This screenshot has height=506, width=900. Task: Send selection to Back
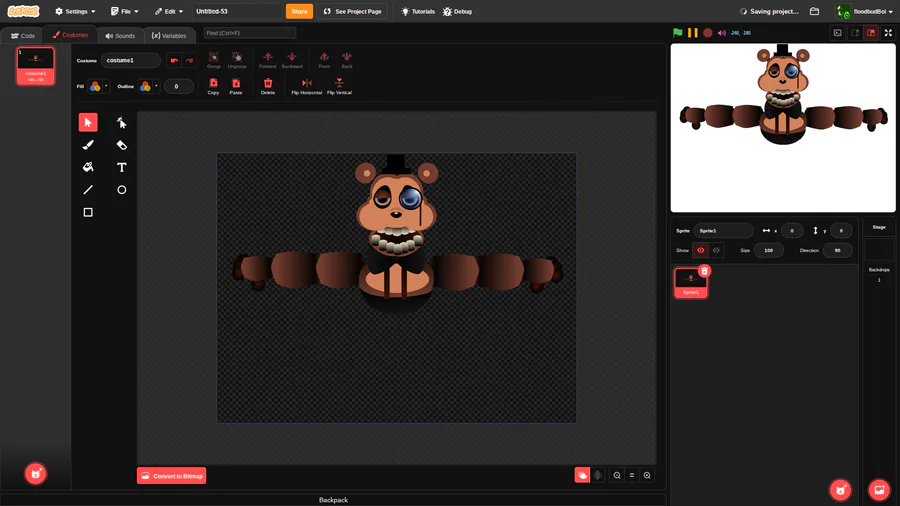347,60
